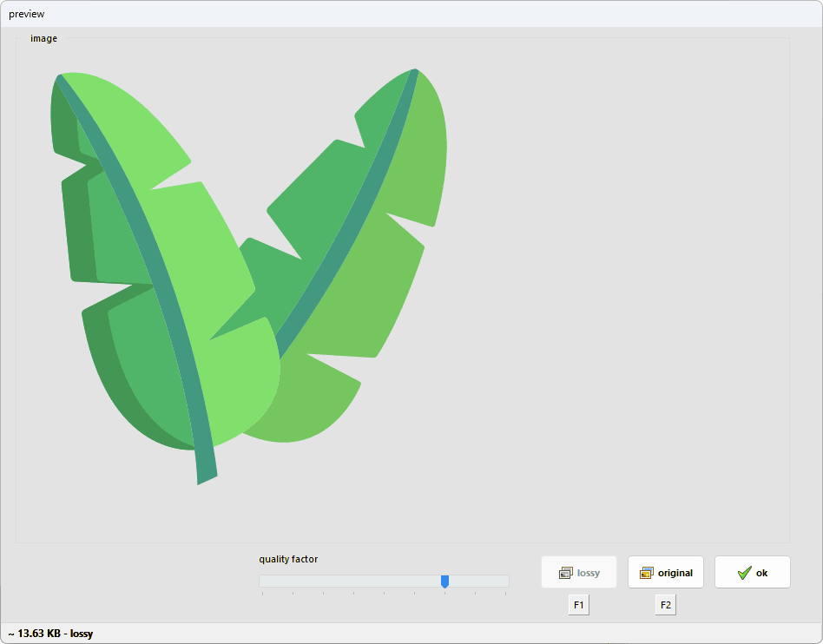Image resolution: width=823 pixels, height=644 pixels.
Task: Click the banana leaf image preview
Action: point(249,277)
